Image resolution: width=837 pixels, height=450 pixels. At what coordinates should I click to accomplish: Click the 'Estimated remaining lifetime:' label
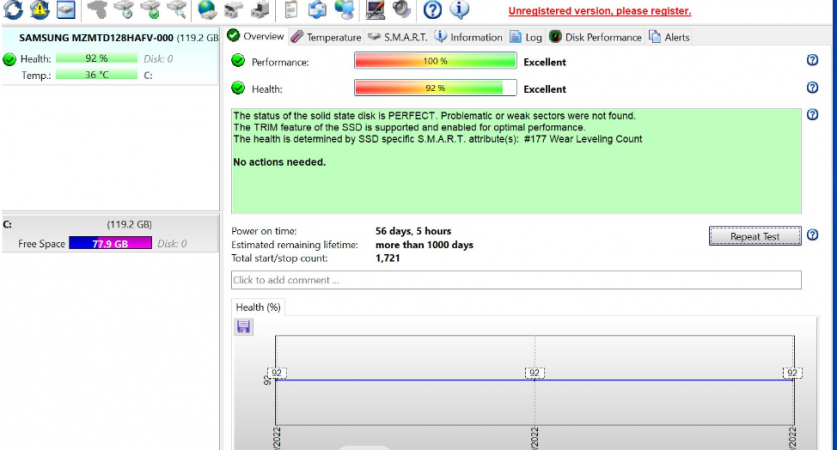tap(294, 244)
